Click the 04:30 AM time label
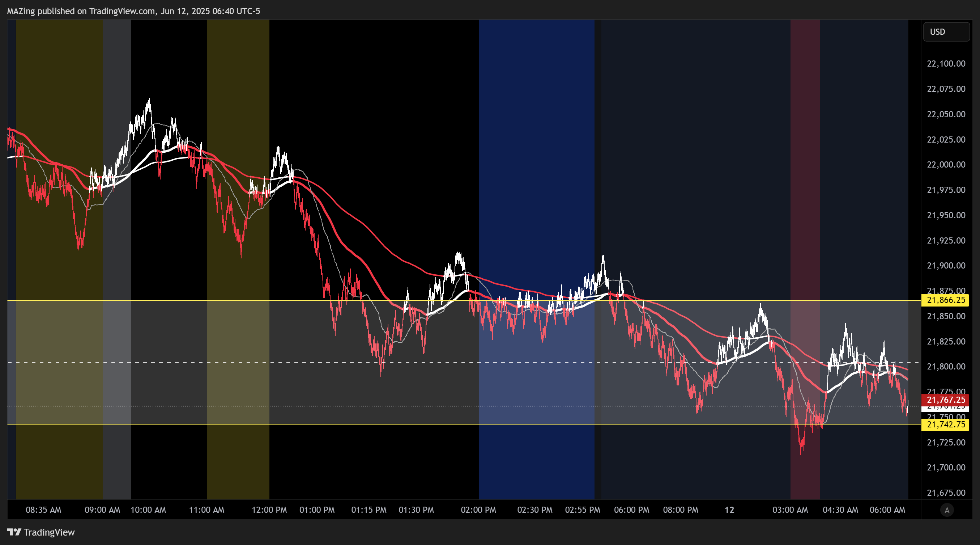980x545 pixels. click(840, 510)
